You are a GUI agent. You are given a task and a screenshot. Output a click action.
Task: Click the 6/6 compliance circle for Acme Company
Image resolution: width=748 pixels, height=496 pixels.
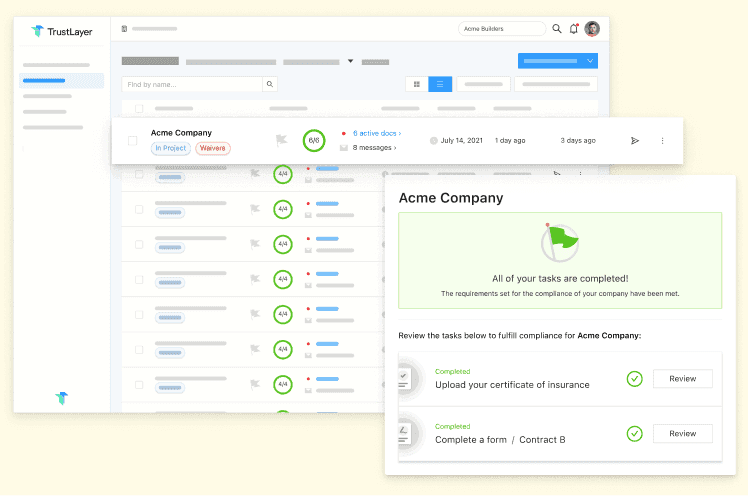314,140
